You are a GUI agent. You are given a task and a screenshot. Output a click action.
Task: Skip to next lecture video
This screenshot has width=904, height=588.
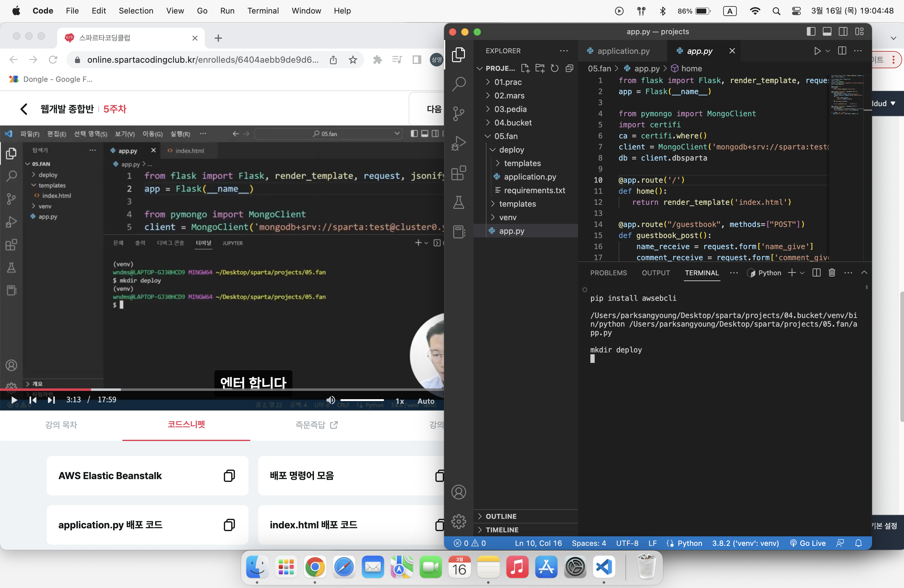pos(51,400)
